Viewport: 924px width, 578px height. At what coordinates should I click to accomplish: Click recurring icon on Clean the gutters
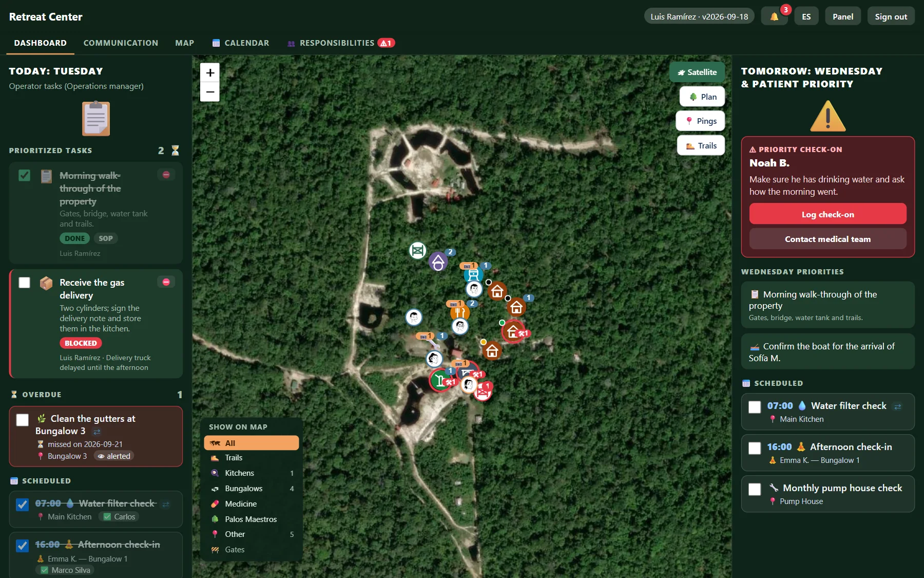click(97, 432)
